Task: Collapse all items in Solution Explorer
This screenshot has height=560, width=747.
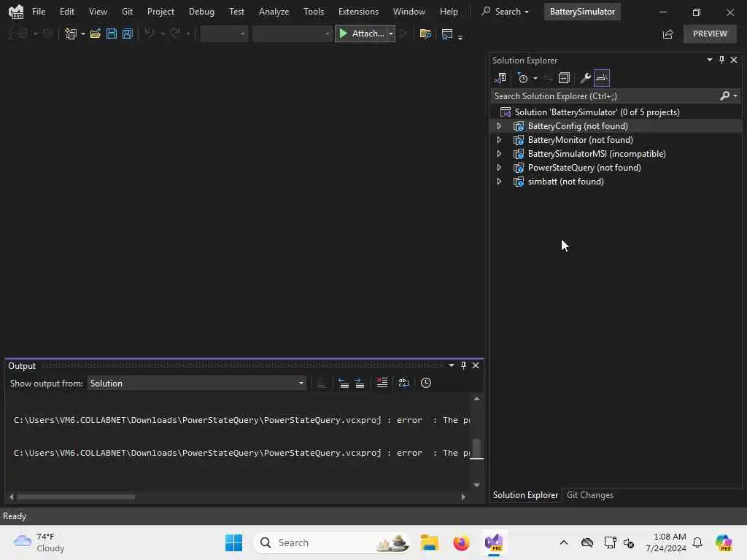Action: click(x=564, y=78)
